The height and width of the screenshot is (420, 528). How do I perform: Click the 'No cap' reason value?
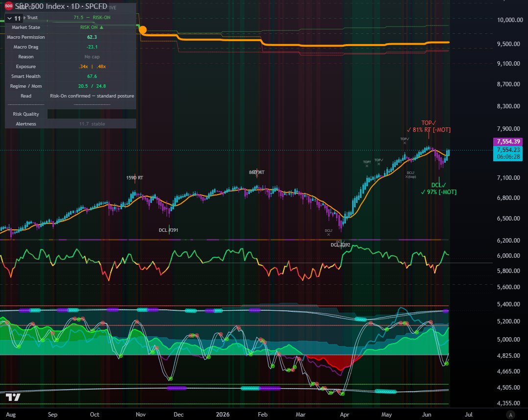pos(92,56)
